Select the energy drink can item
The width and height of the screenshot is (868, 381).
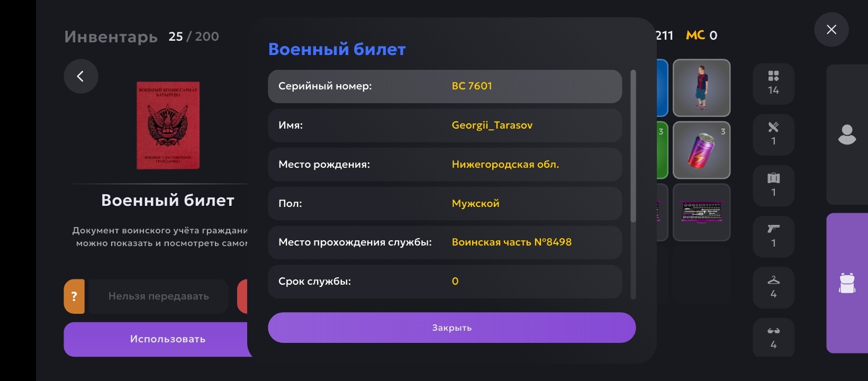pos(701,150)
